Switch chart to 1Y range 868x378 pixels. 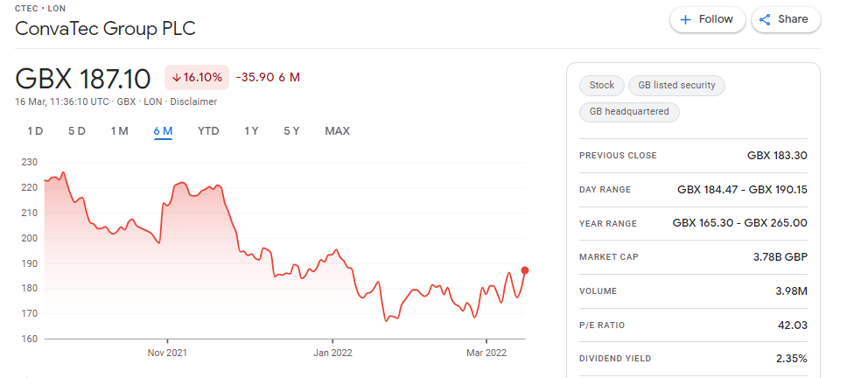[251, 131]
